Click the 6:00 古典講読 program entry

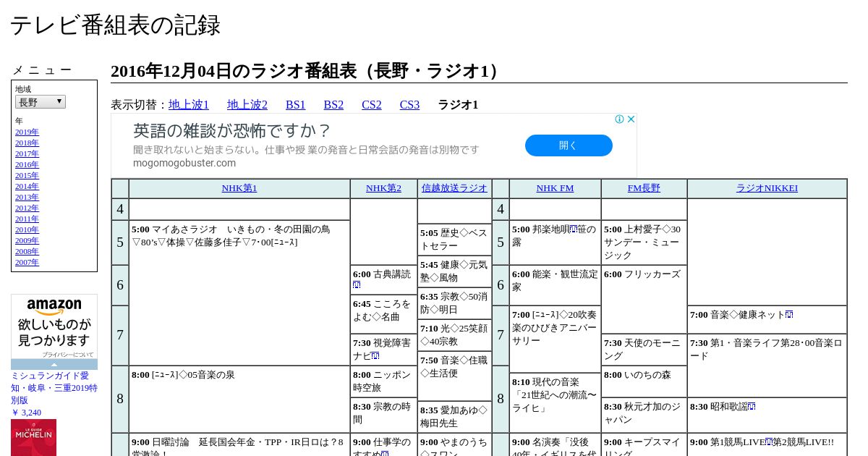(x=383, y=279)
